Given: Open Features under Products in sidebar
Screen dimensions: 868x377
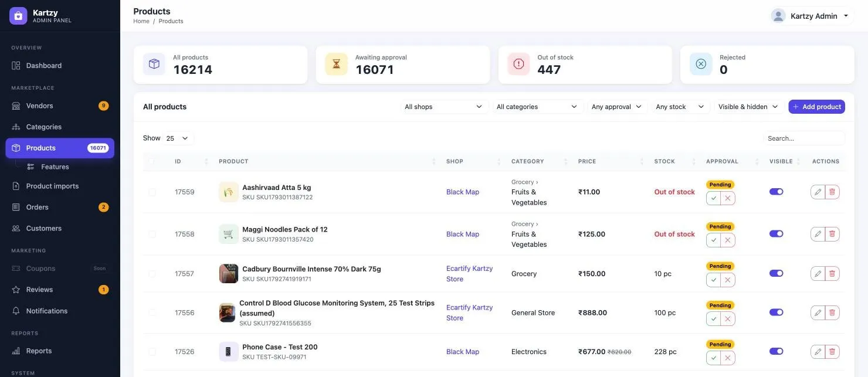Looking at the screenshot, I should tap(55, 167).
